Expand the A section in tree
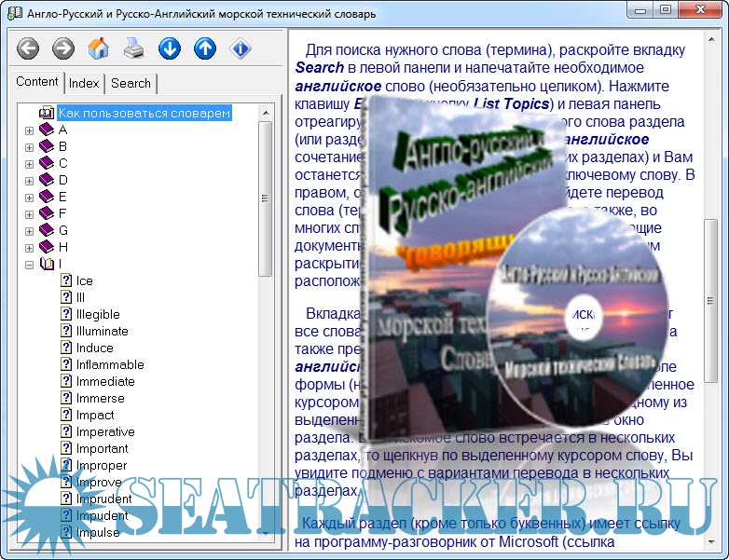729x560 pixels. point(29,130)
